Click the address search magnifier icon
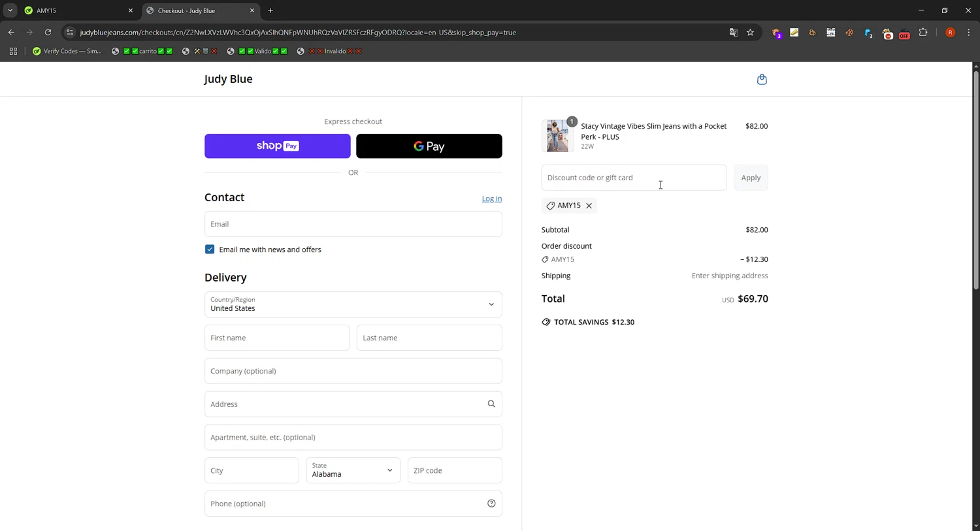The image size is (980, 531). tap(491, 404)
